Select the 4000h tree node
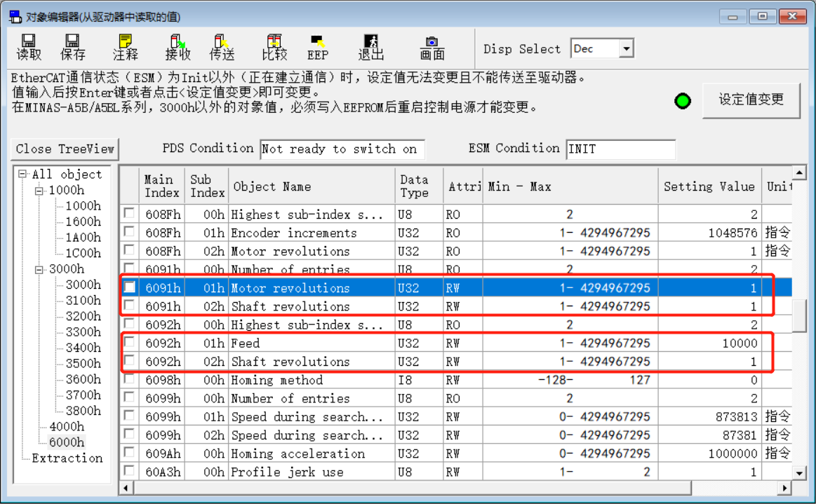 (67, 426)
